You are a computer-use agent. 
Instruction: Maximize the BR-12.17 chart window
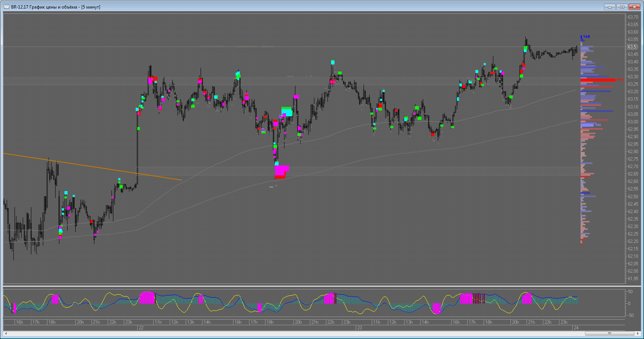[x=622, y=7]
